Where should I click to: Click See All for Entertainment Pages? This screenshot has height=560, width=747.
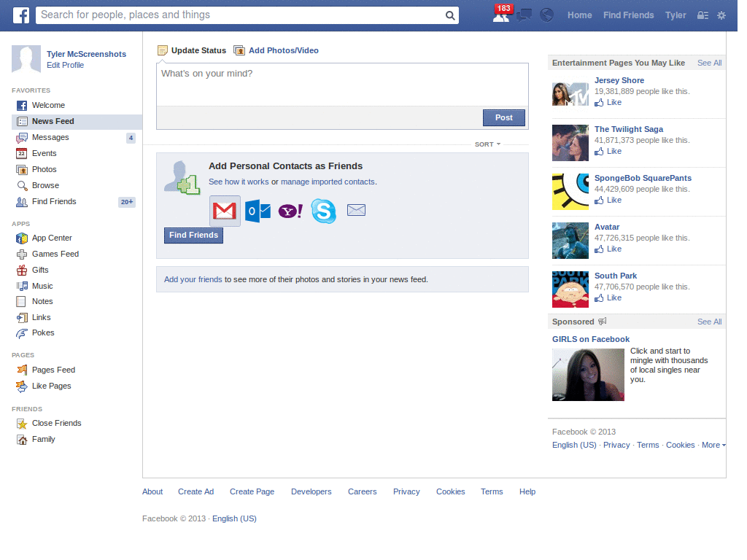pos(709,63)
